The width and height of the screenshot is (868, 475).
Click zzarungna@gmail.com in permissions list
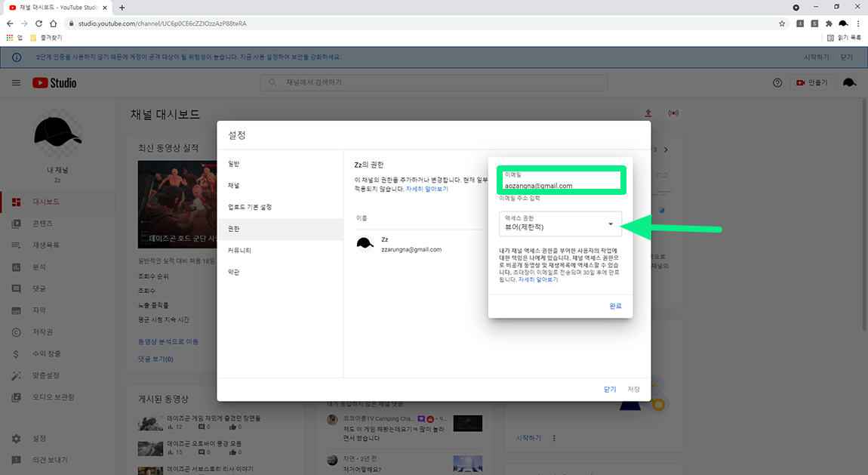[411, 250]
